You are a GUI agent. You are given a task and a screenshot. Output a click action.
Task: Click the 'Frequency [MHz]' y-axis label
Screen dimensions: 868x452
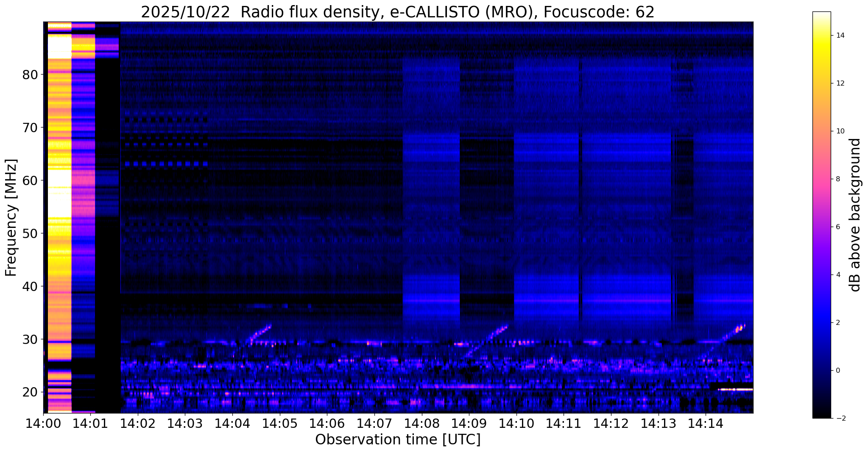point(11,217)
